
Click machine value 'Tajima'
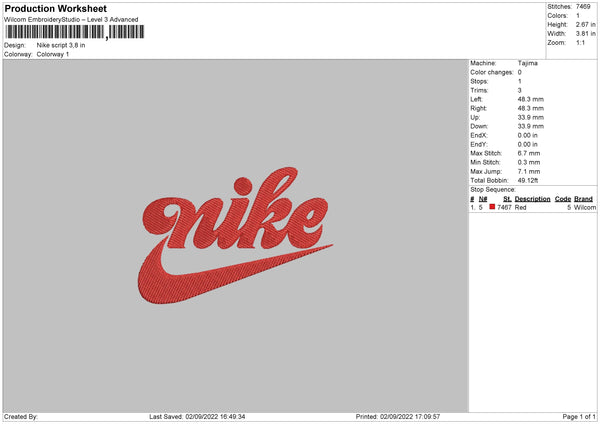(x=528, y=63)
